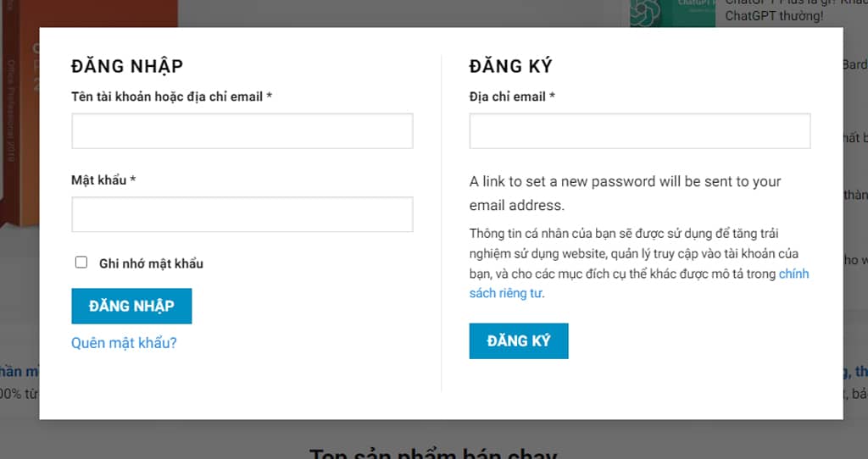Click the Office Professional box image

pos(19,111)
